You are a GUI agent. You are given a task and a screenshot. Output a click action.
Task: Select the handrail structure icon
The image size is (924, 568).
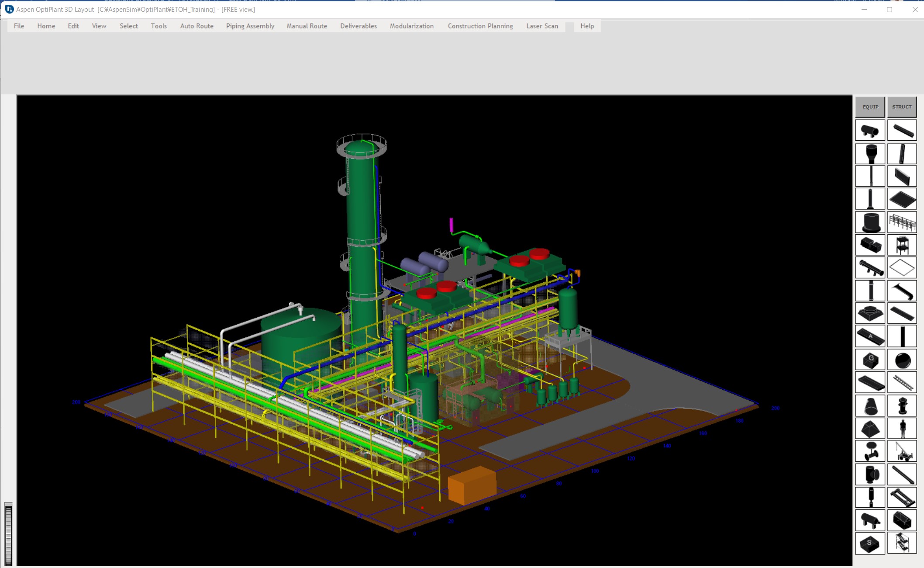902,222
